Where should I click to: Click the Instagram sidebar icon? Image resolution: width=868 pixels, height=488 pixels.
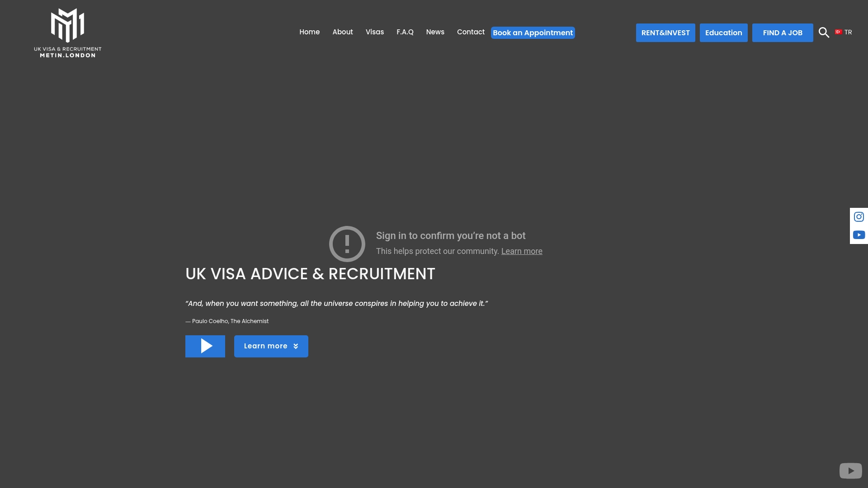pyautogui.click(x=859, y=217)
